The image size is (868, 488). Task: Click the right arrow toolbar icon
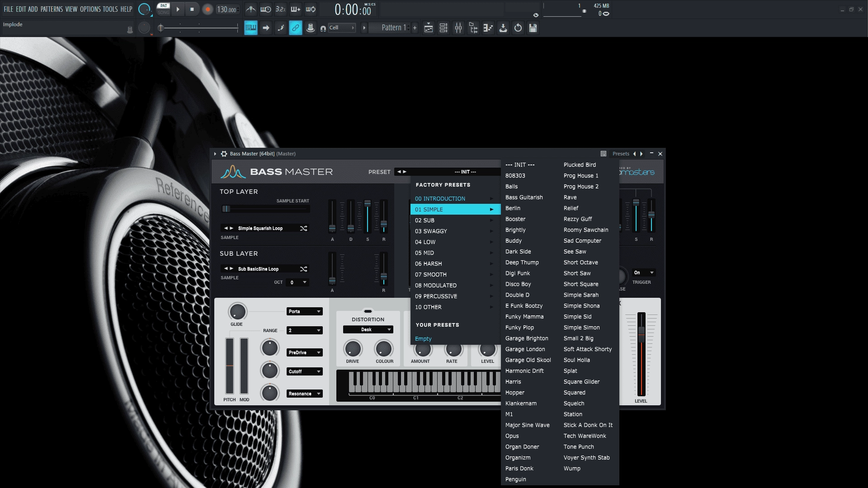[266, 28]
